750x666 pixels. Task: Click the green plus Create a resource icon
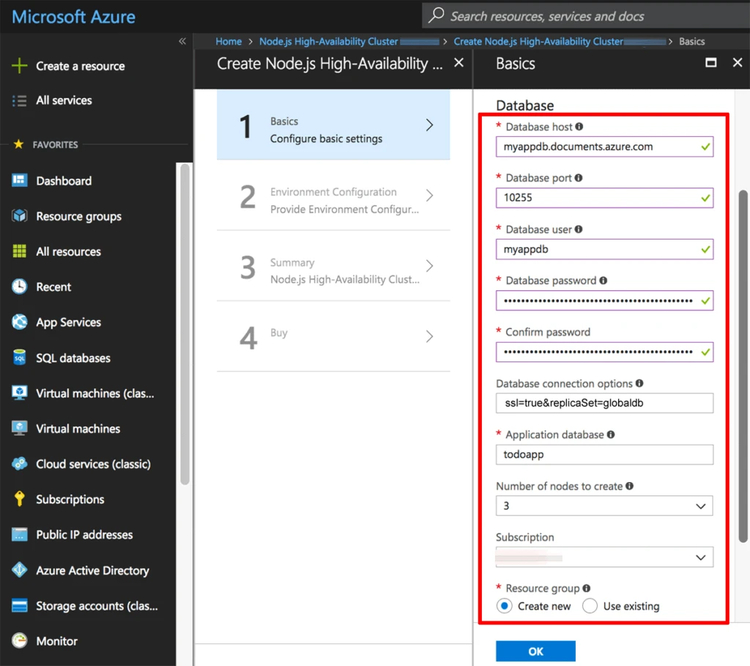click(19, 66)
